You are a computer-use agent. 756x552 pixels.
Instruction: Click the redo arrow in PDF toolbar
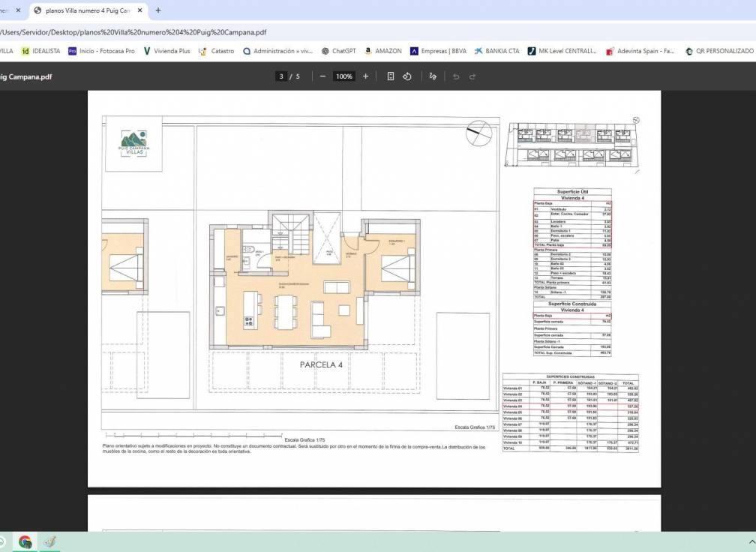pyautogui.click(x=472, y=76)
